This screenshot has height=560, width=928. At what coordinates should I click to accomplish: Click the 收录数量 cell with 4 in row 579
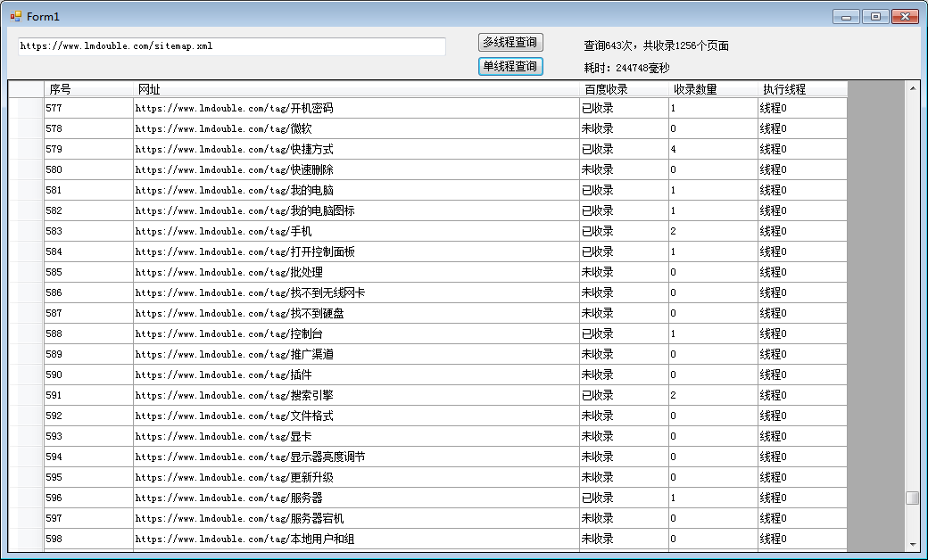713,149
